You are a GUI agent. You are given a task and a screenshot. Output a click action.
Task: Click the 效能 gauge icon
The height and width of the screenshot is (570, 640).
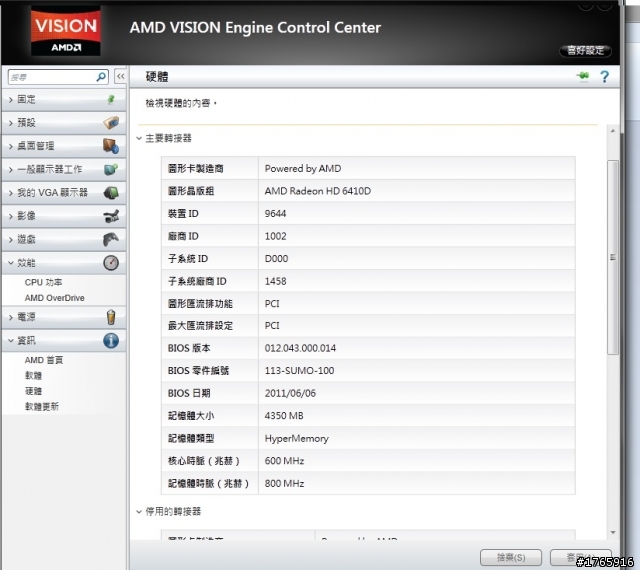tap(111, 263)
